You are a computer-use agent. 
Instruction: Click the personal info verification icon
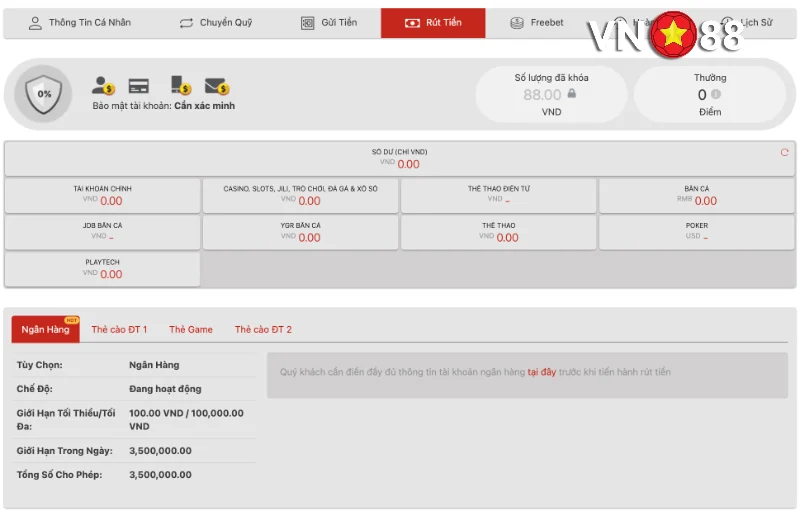[x=103, y=86]
